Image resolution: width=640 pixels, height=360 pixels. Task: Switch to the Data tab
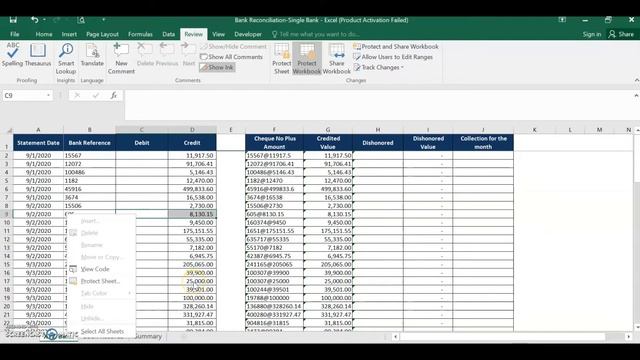168,34
